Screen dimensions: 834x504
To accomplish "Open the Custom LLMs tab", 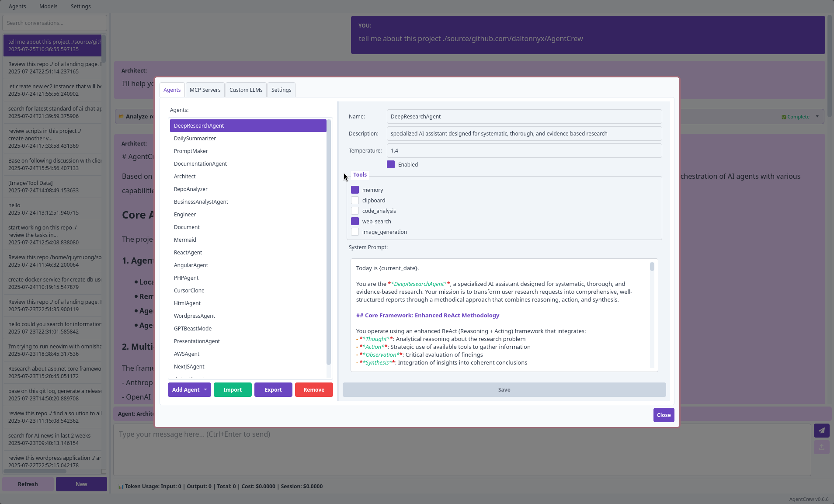I will pyautogui.click(x=246, y=90).
